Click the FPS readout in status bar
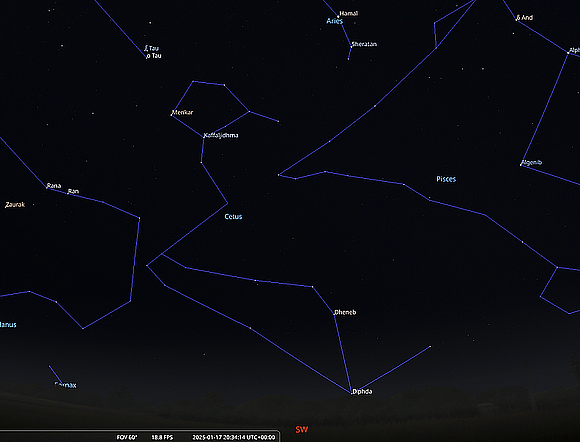 click(x=162, y=437)
